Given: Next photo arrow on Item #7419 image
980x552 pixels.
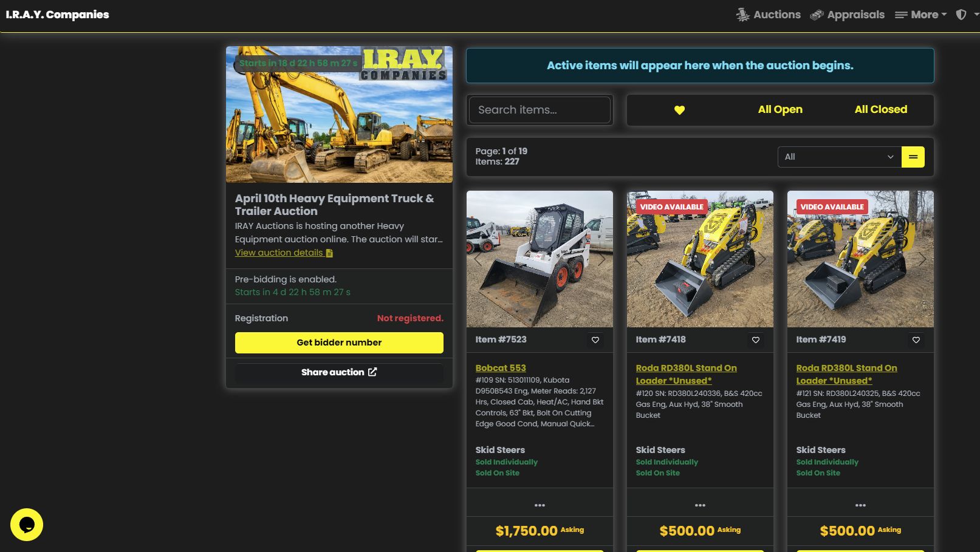Looking at the screenshot, I should 923,259.
